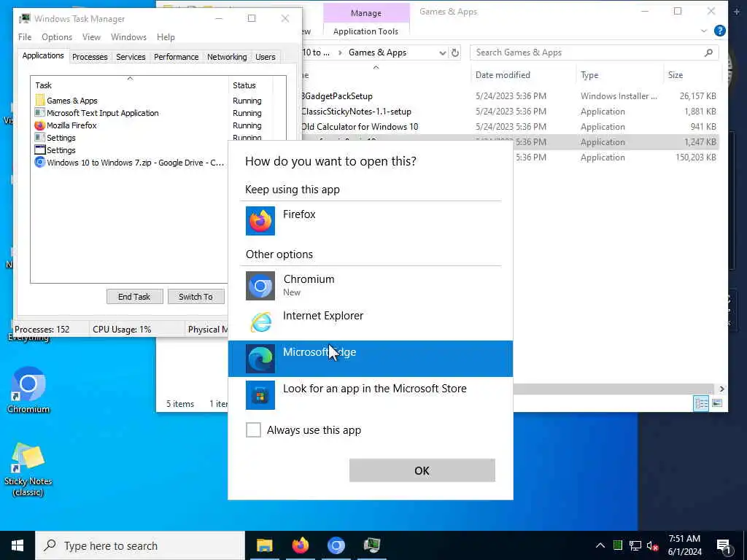This screenshot has width=747, height=560.
Task: Click the taskbar search box
Action: 140,545
